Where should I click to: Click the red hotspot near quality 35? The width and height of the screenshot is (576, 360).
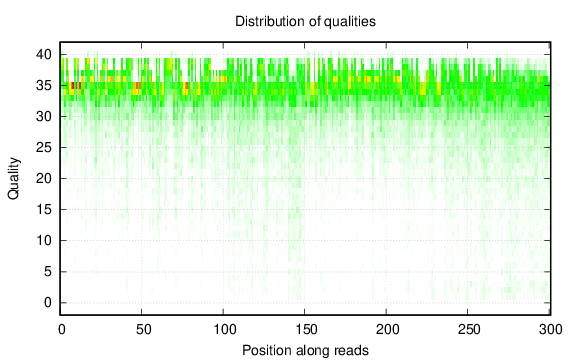(x=76, y=86)
